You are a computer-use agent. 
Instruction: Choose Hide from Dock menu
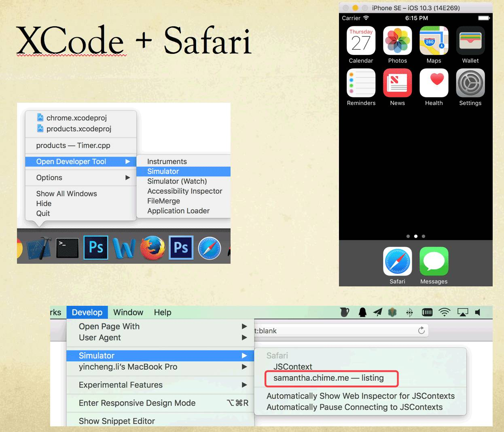(81, 203)
